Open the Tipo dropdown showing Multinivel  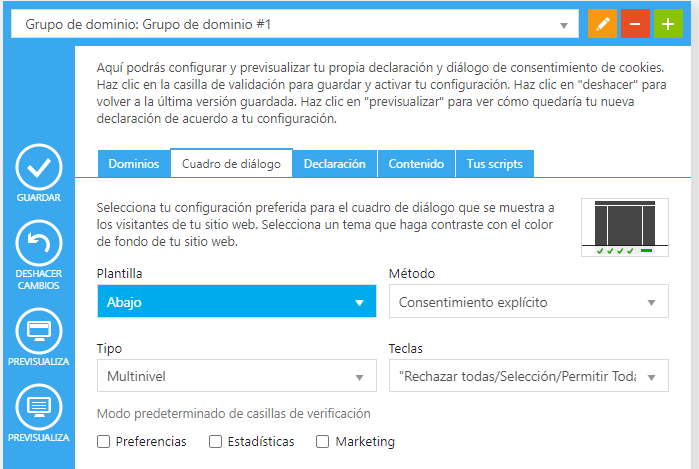pos(237,376)
